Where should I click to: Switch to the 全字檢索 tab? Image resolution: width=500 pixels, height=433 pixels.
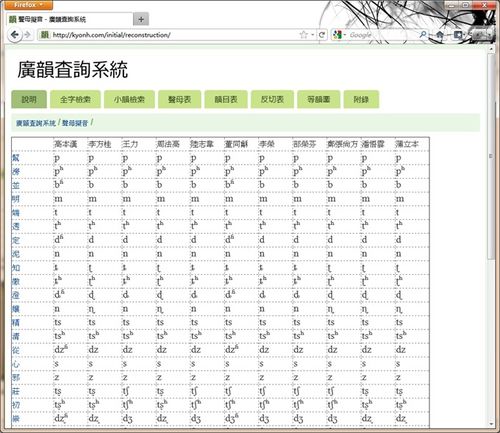click(75, 99)
